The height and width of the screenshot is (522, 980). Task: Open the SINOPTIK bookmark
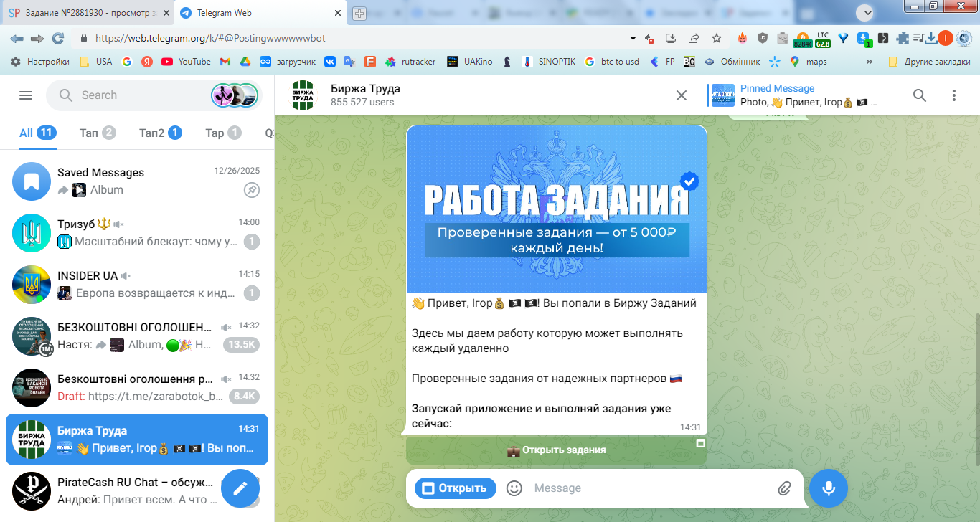point(548,62)
